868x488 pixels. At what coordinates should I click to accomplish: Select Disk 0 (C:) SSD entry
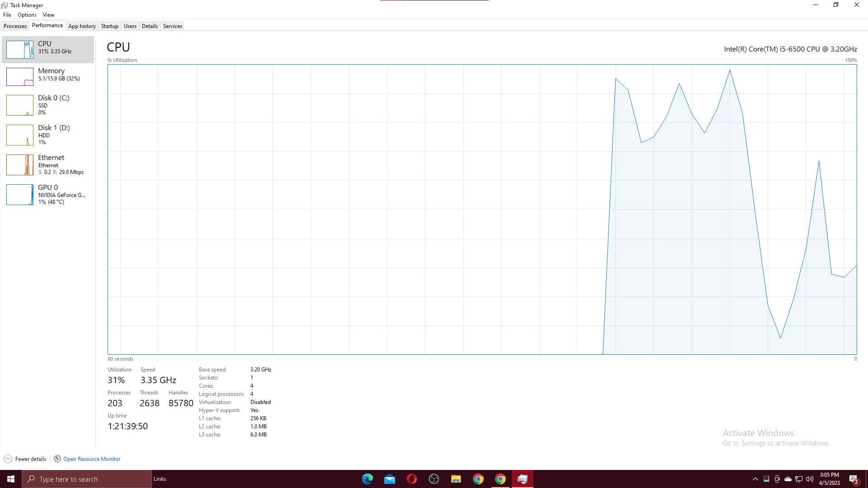click(48, 105)
